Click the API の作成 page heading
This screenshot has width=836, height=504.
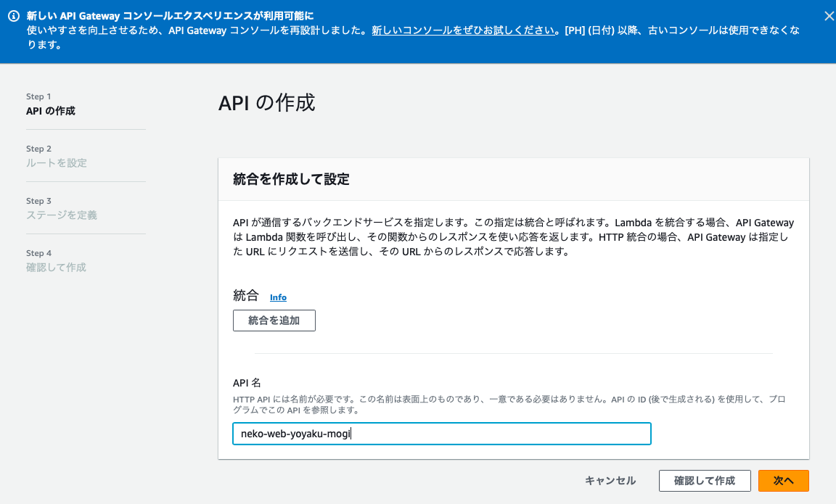267,103
